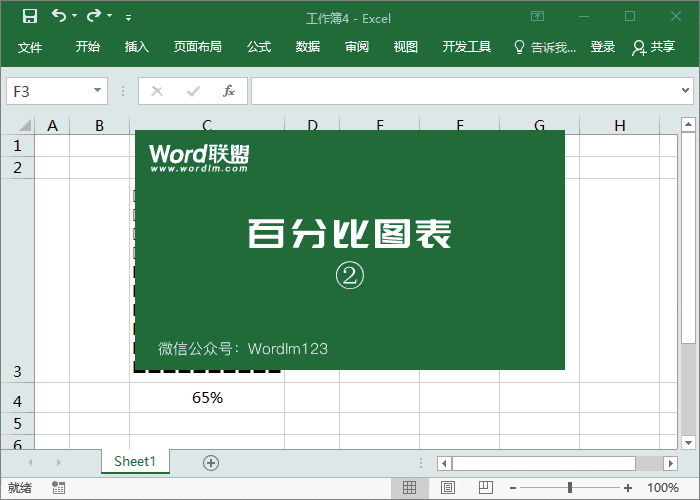Switch to Normal view
This screenshot has height=500, width=700.
[x=409, y=488]
